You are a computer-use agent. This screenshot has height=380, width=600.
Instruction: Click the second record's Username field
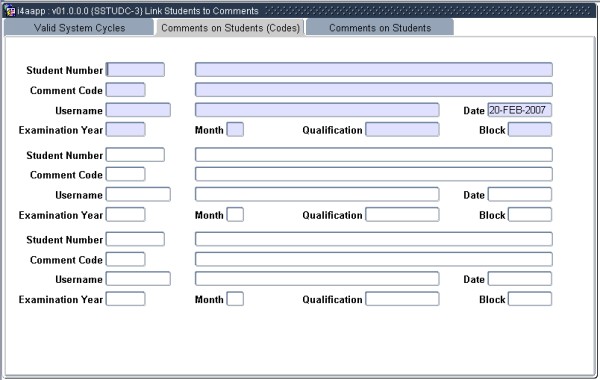click(138, 194)
